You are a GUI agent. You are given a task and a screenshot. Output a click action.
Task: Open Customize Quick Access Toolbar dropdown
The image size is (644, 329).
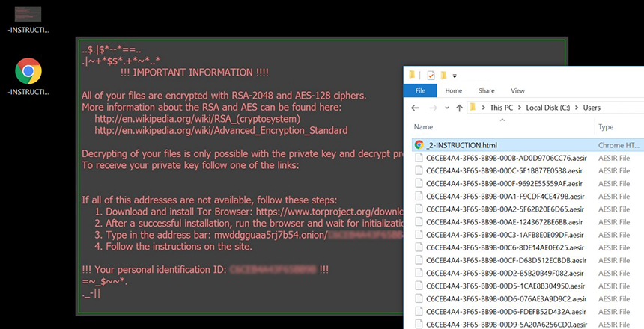coord(455,76)
